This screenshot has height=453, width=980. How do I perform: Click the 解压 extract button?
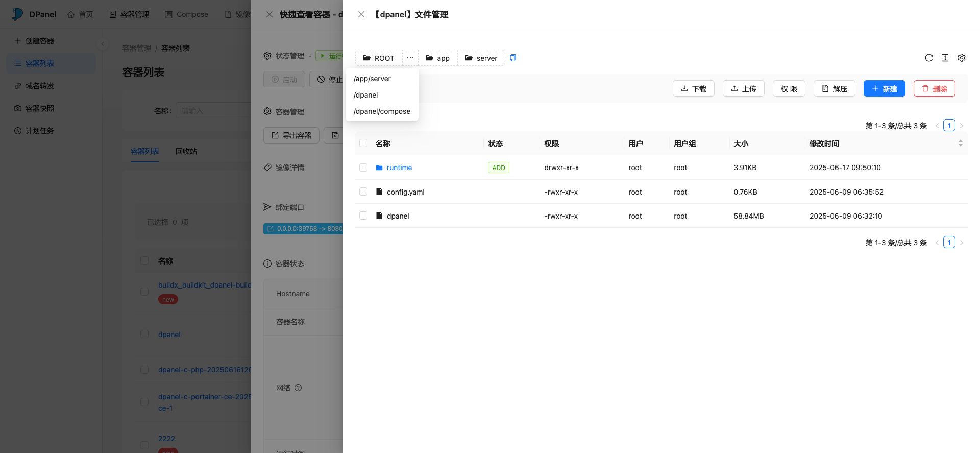click(x=834, y=88)
